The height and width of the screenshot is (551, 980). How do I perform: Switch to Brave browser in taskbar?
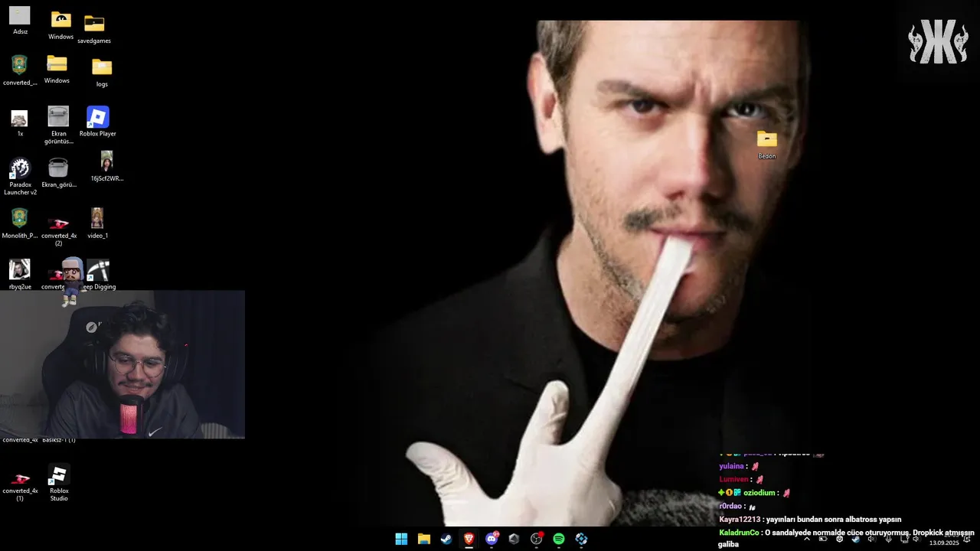click(x=469, y=539)
